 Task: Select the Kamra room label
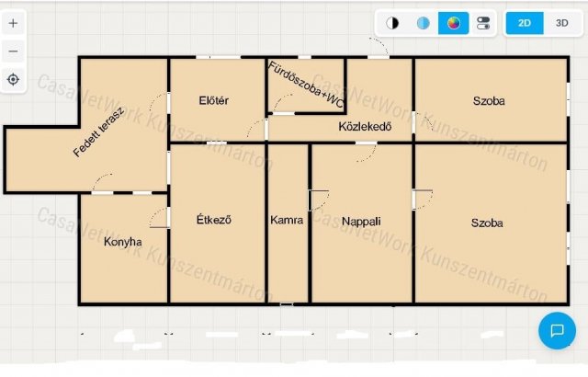287,220
